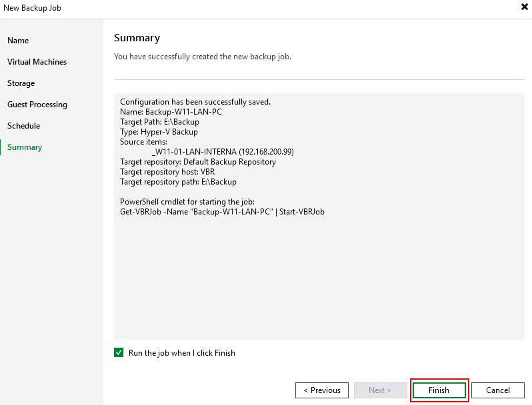This screenshot has width=532, height=405.
Task: Click the 'Run the job when I click Finish' label
Action: (x=182, y=353)
